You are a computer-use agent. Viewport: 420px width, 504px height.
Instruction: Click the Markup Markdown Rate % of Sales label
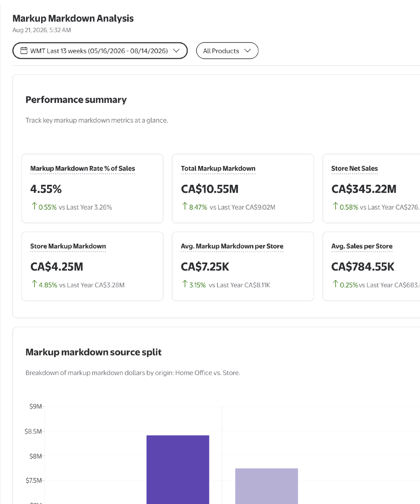tap(83, 168)
